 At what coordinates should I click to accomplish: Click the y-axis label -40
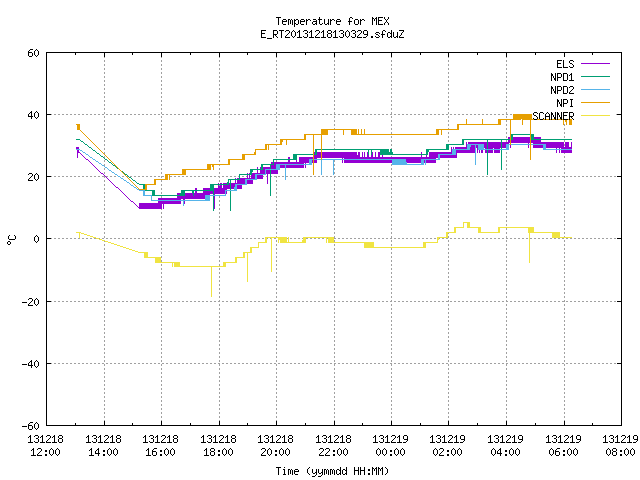[x=31, y=364]
